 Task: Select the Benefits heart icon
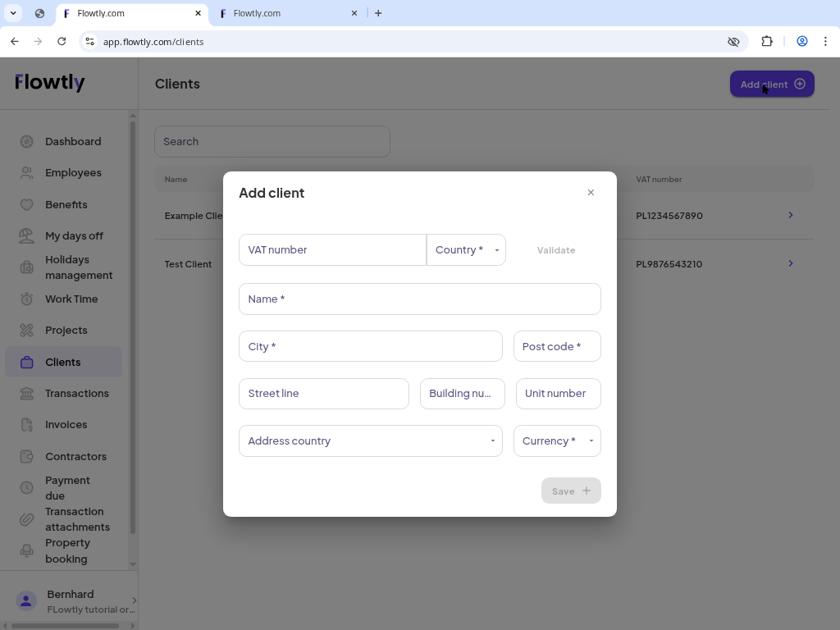tap(26, 204)
